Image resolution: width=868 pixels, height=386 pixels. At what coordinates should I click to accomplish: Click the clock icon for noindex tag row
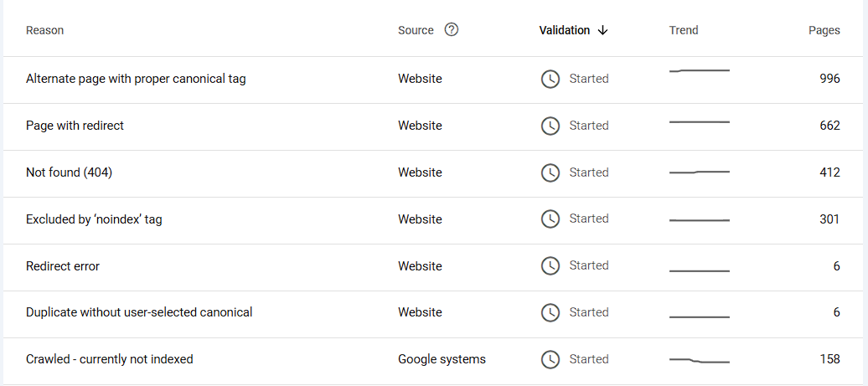(x=550, y=219)
